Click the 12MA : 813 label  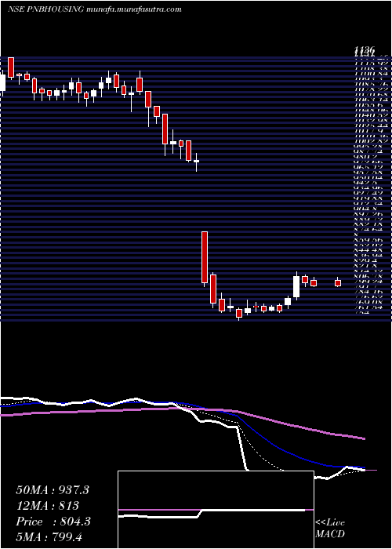47,506
